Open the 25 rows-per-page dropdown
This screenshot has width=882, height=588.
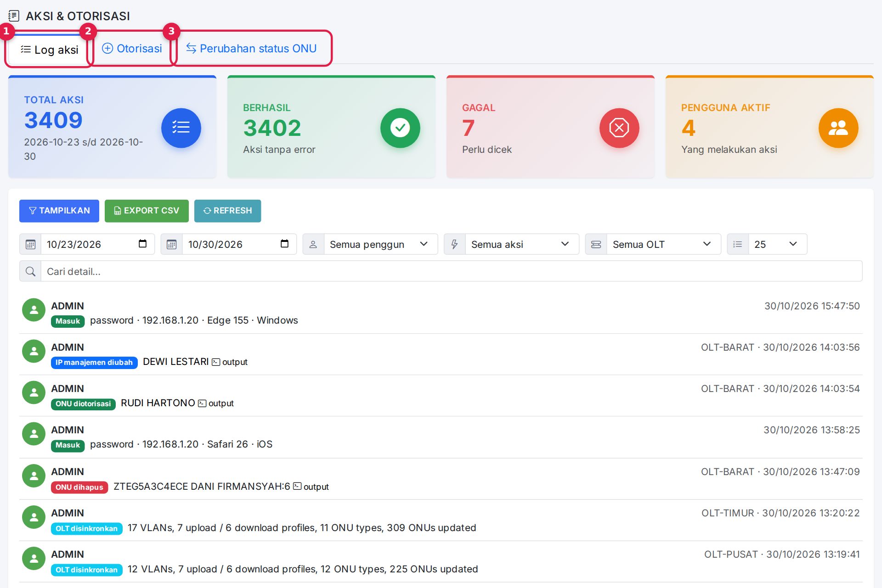tap(778, 244)
